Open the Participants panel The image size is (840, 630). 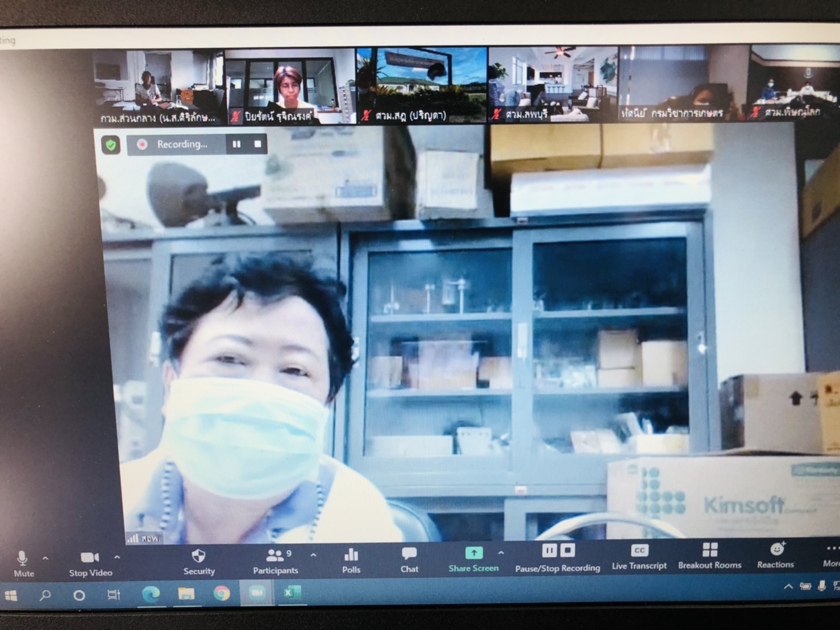276,561
